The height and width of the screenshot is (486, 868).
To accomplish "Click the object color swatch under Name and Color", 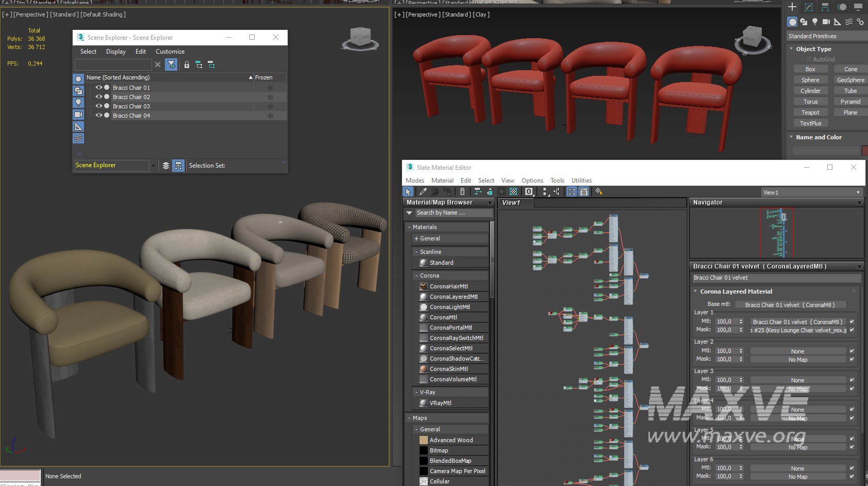I will click(864, 150).
